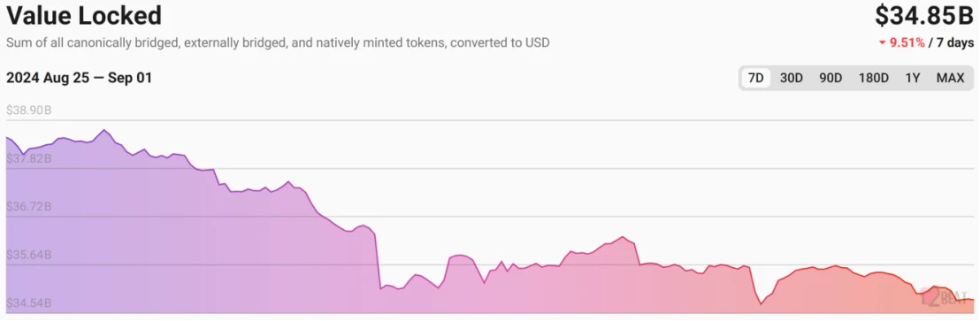Click the $34.85B total value
Screen dimensions: 980x321
(923, 16)
